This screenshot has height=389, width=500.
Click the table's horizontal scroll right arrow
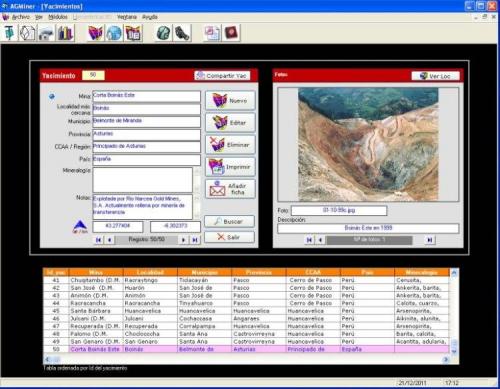(x=446, y=359)
